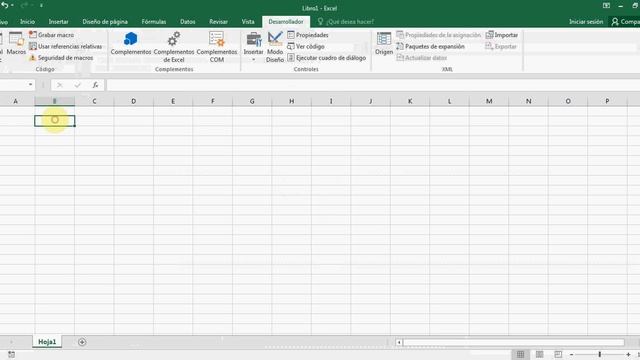This screenshot has height=360, width=640.
Task: Add a new sheet with the plus button
Action: tap(82, 342)
